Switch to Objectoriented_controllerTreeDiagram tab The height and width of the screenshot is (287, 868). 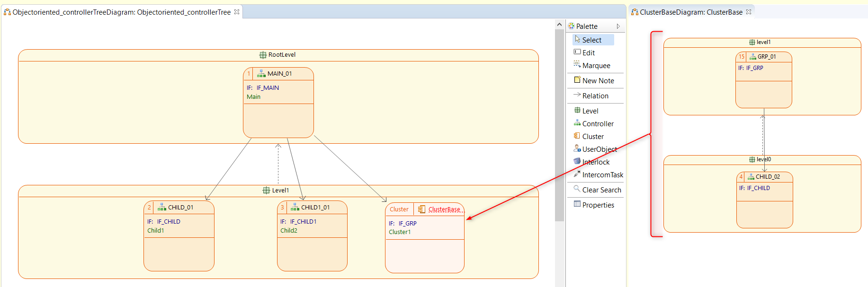click(x=121, y=12)
